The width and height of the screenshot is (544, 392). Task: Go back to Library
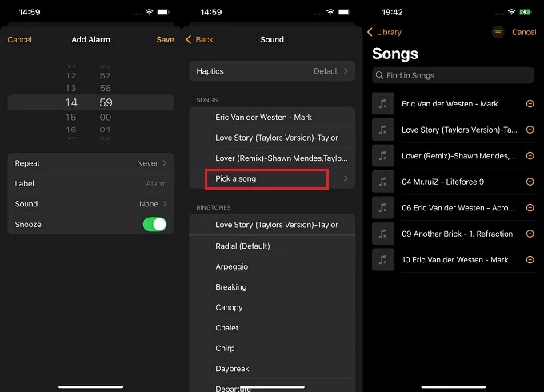[x=384, y=32]
